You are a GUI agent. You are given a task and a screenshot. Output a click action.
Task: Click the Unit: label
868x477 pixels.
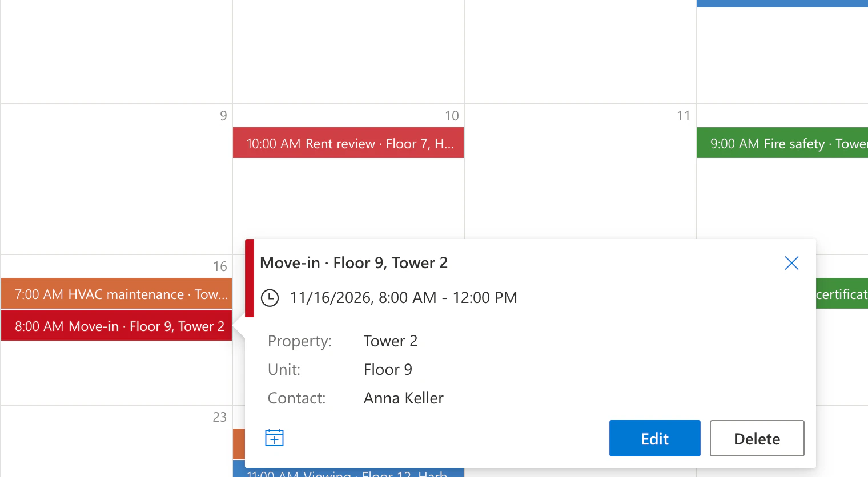tap(284, 370)
